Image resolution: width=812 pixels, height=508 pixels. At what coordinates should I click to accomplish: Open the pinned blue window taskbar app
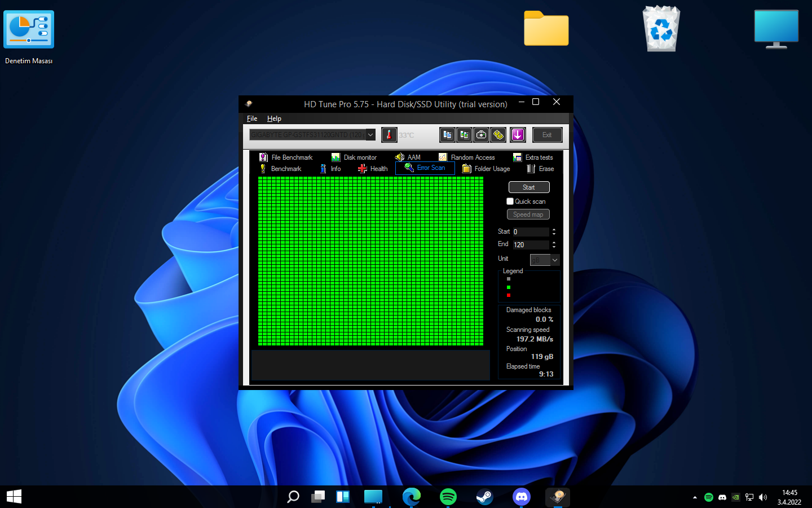373,497
